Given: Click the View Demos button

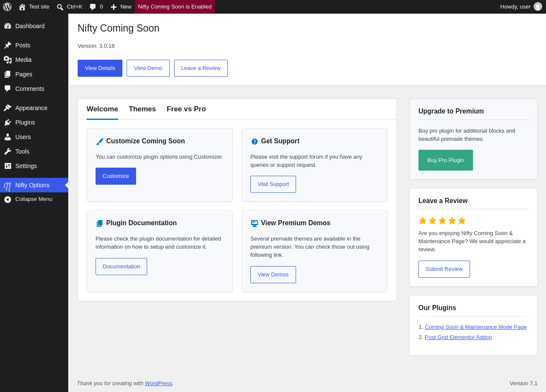Looking at the screenshot, I should (273, 275).
